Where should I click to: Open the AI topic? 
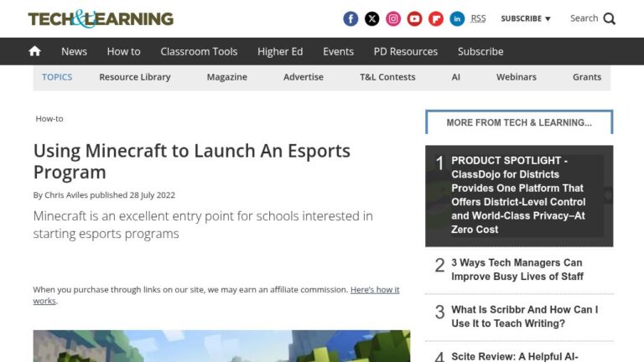pyautogui.click(x=456, y=77)
